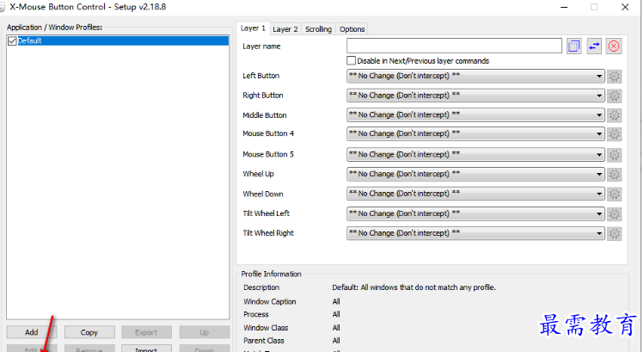Click the Import button
The width and height of the screenshot is (644, 352).
coord(146,349)
